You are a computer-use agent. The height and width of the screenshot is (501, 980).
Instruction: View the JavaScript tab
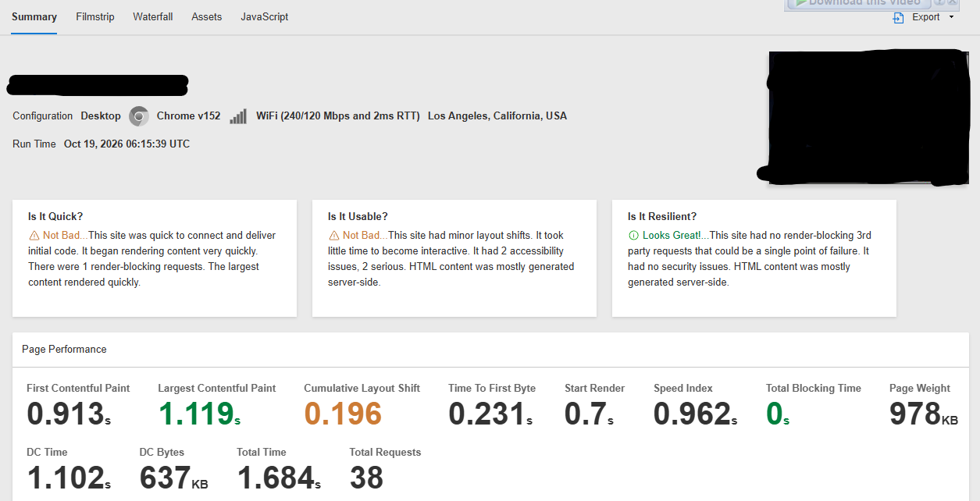tap(265, 16)
